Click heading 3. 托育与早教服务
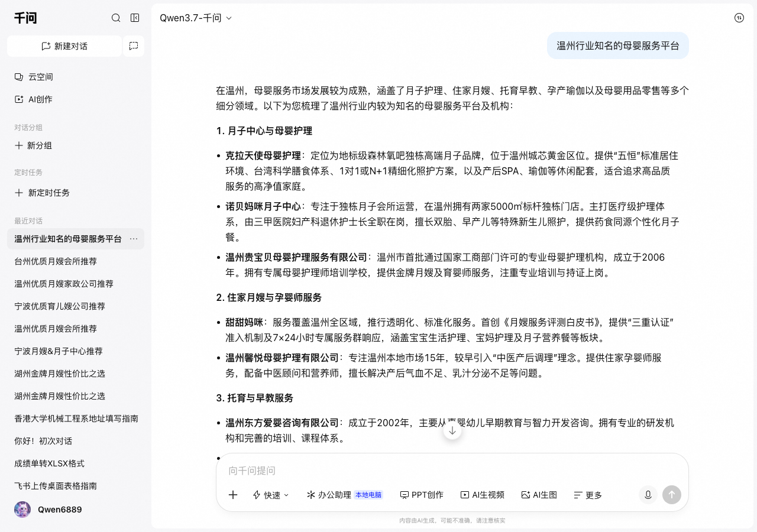Image resolution: width=757 pixels, height=532 pixels. (x=254, y=398)
